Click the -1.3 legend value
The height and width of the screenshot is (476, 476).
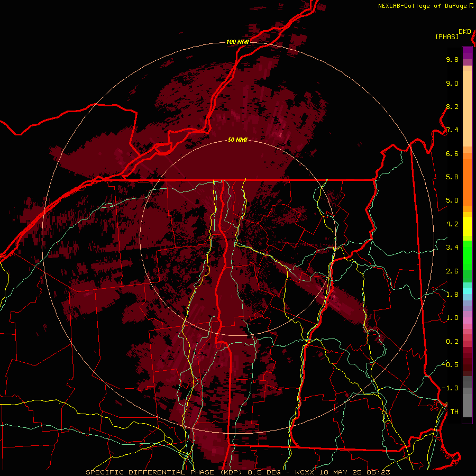coord(450,388)
